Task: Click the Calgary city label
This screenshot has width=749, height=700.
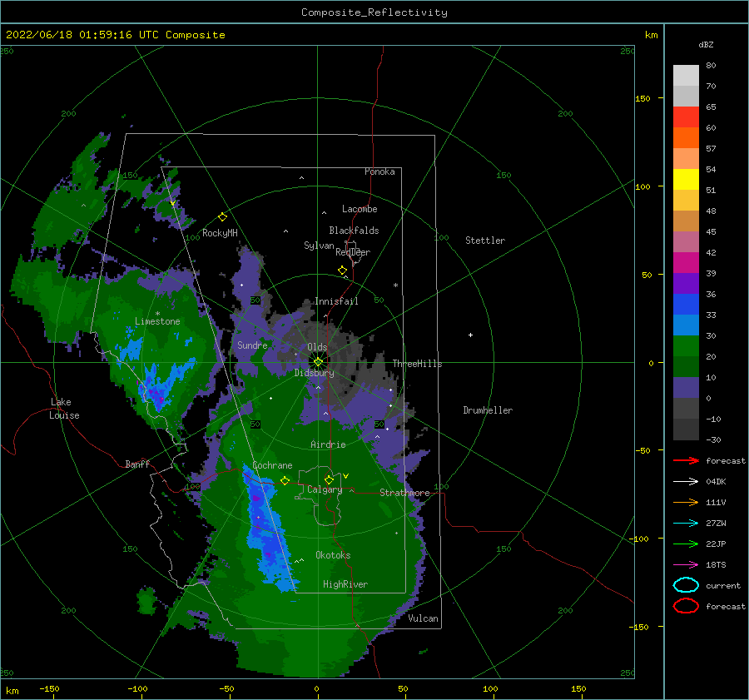Action: tap(325, 489)
